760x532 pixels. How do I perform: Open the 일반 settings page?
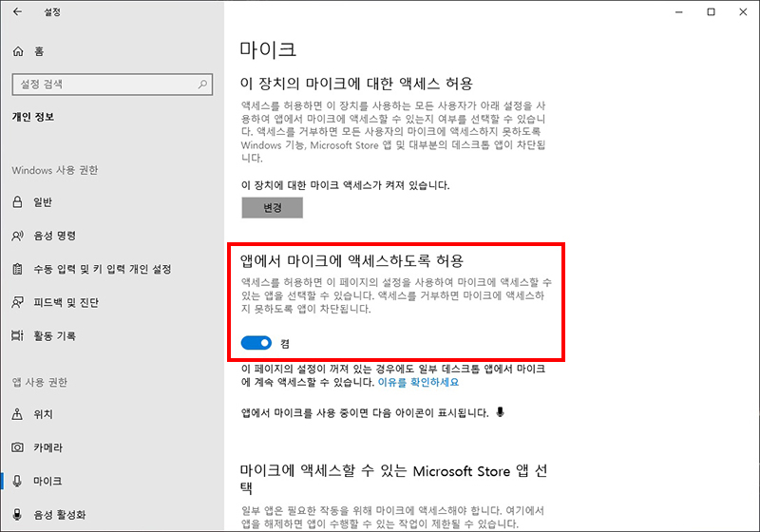tap(112, 202)
